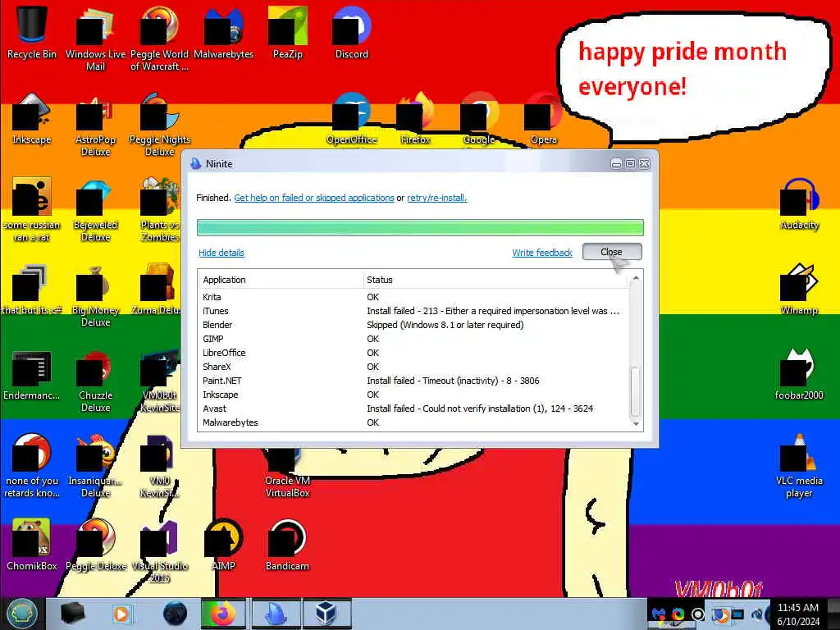Image resolution: width=840 pixels, height=630 pixels.
Task: Minimize the Ninite window
Action: point(617,164)
